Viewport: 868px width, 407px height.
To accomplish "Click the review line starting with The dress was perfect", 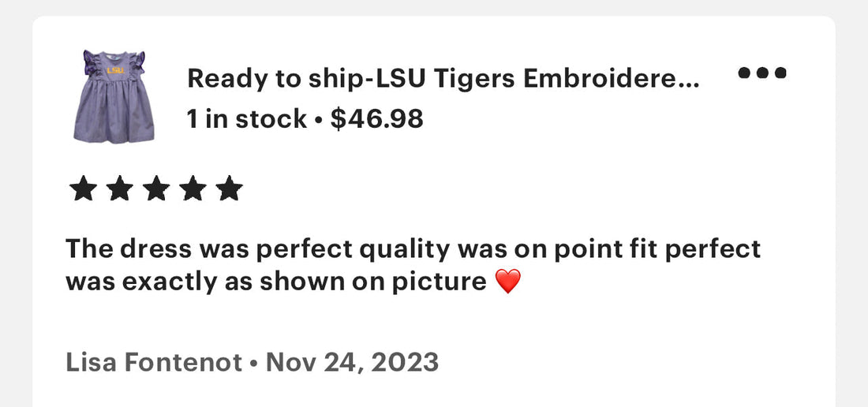I will tap(413, 249).
